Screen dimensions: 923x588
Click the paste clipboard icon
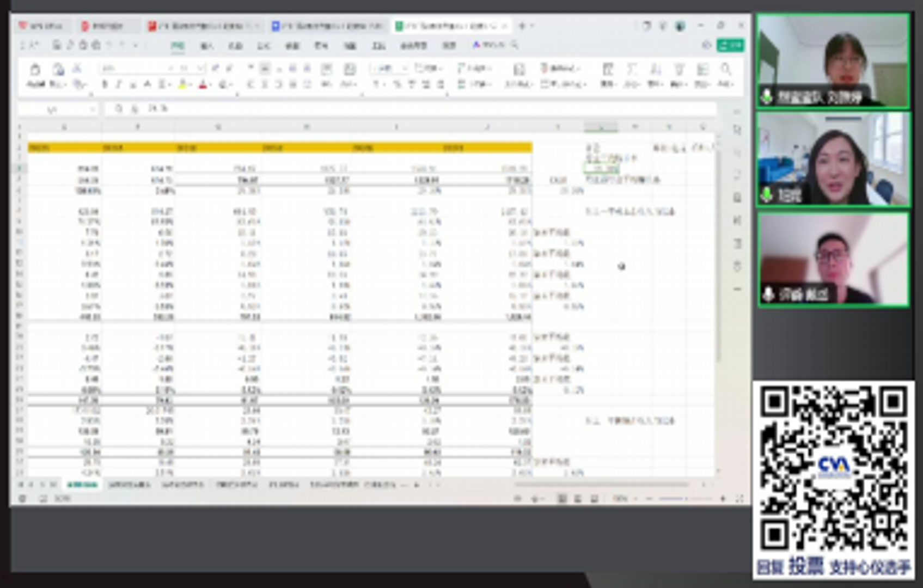pos(35,70)
